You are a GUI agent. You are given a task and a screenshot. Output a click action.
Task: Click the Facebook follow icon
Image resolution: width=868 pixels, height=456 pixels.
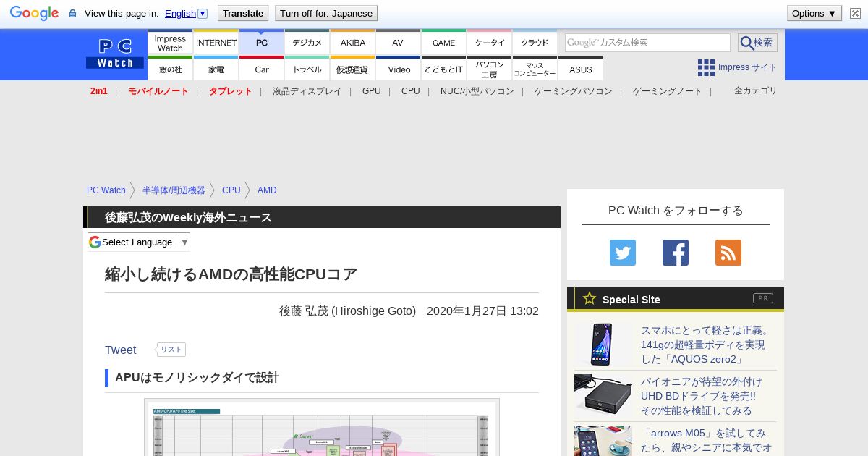click(x=675, y=253)
